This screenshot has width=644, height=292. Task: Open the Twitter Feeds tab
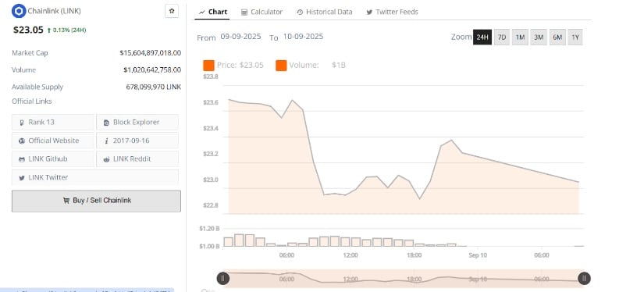tap(392, 12)
